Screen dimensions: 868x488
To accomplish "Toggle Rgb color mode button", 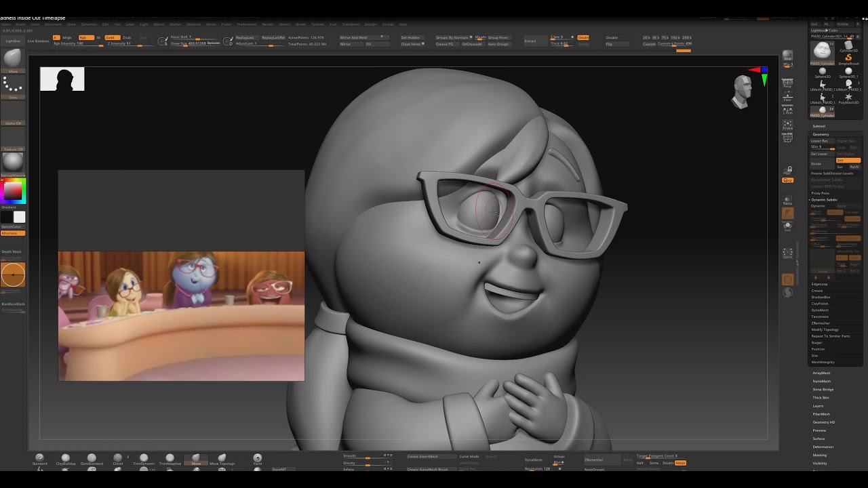I will [x=85, y=37].
